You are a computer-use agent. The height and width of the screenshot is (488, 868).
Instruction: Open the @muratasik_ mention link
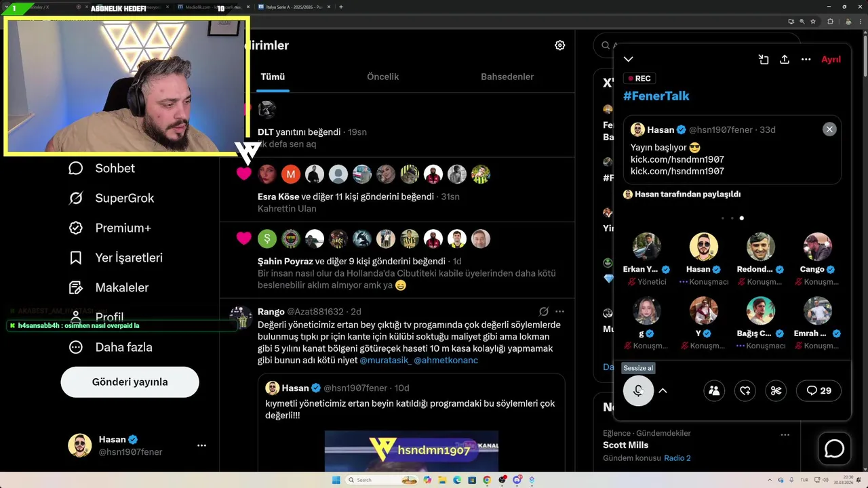385,361
